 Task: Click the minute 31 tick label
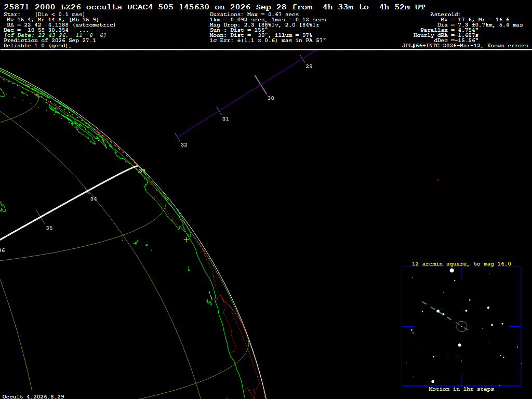(225, 119)
